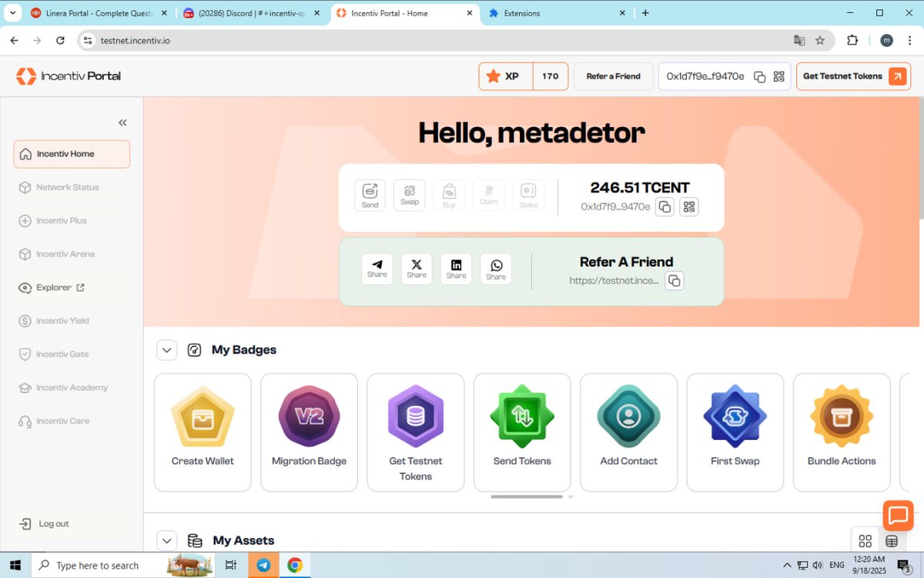The height and width of the screenshot is (578, 924).
Task: Open the Bundle Actions badge
Action: [x=842, y=432]
